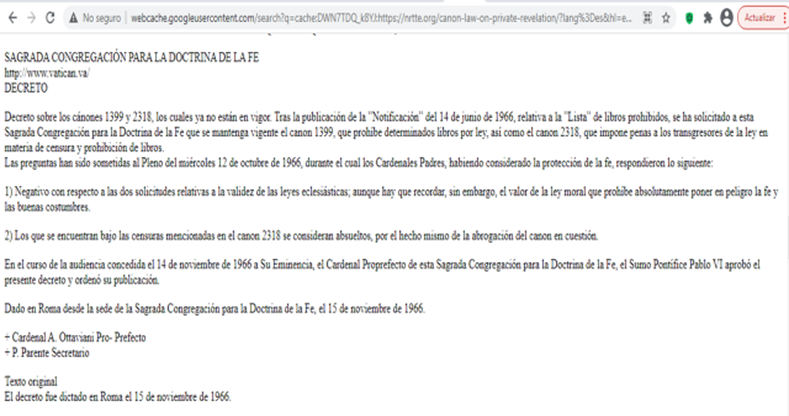Open the Chrome three-dot menu

coord(783,18)
